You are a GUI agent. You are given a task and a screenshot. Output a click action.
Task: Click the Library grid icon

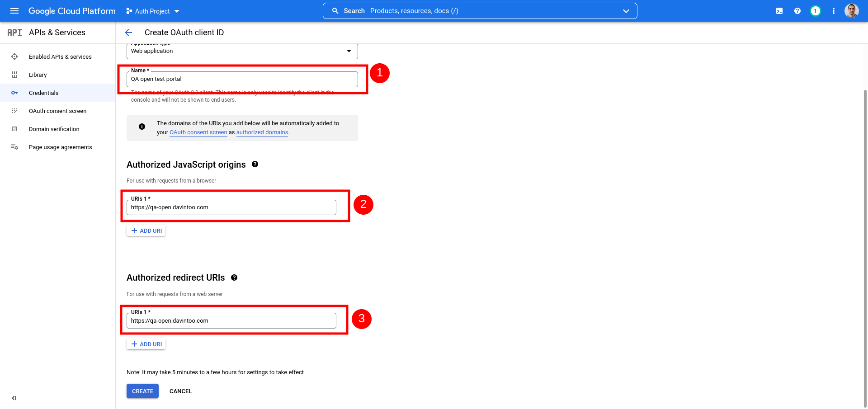pos(14,75)
